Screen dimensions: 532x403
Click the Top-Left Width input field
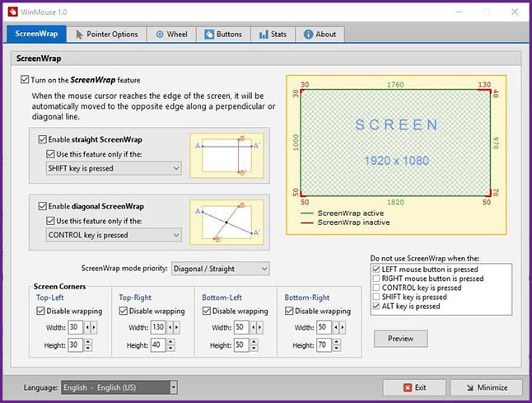point(74,327)
